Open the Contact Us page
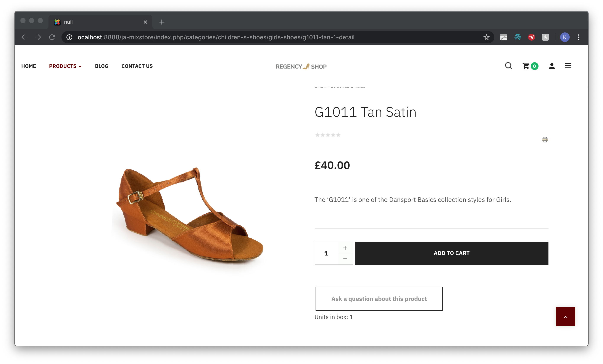The image size is (603, 364). click(137, 66)
